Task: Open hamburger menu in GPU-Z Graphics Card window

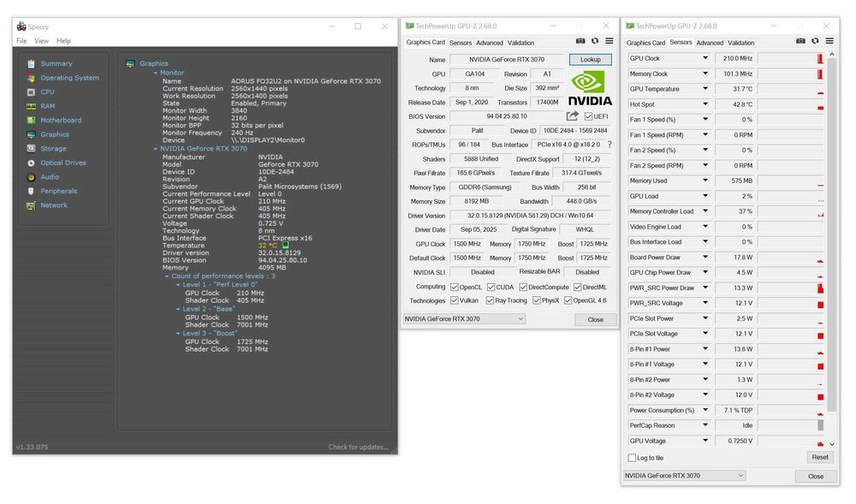Action: point(609,41)
